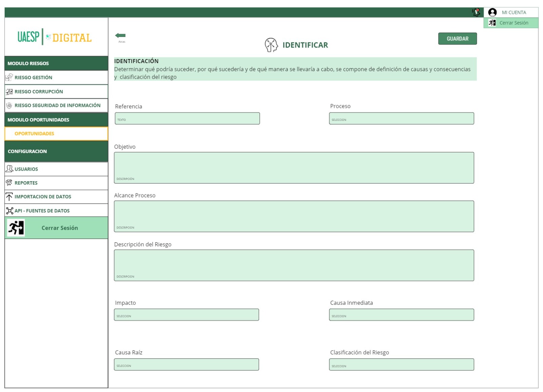
Task: Focus the Referencia text field
Action: (x=187, y=118)
